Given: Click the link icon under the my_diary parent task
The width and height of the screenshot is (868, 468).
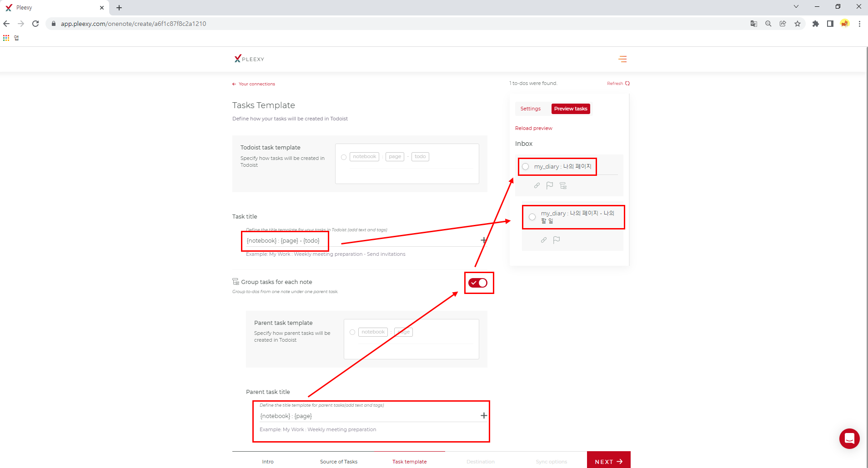Looking at the screenshot, I should [x=537, y=185].
